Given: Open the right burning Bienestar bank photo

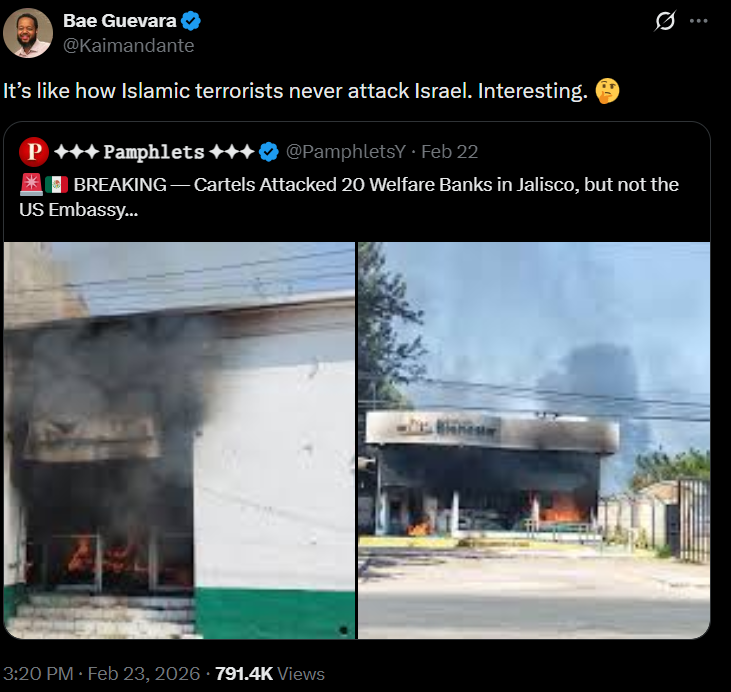Looking at the screenshot, I should click(534, 440).
